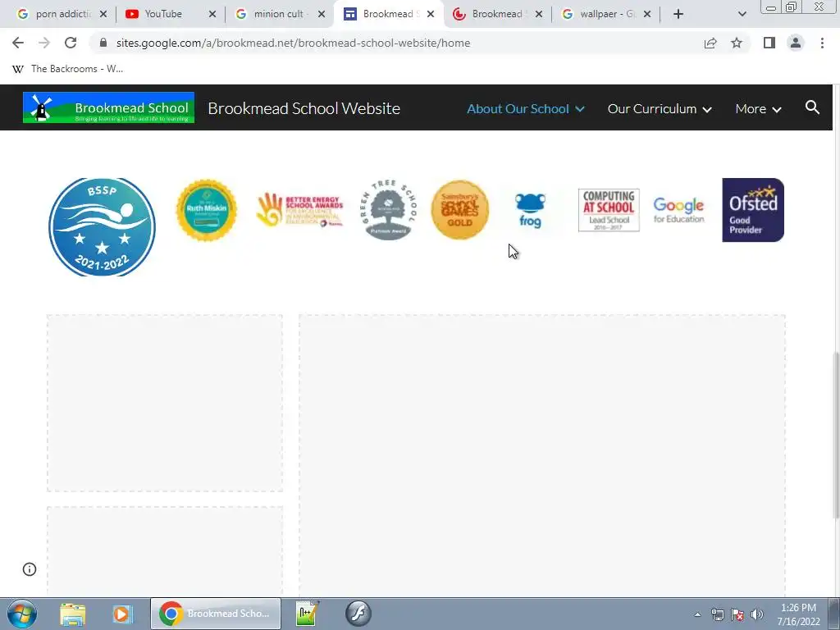Click the page vertical scrollbar thumb

(836, 435)
